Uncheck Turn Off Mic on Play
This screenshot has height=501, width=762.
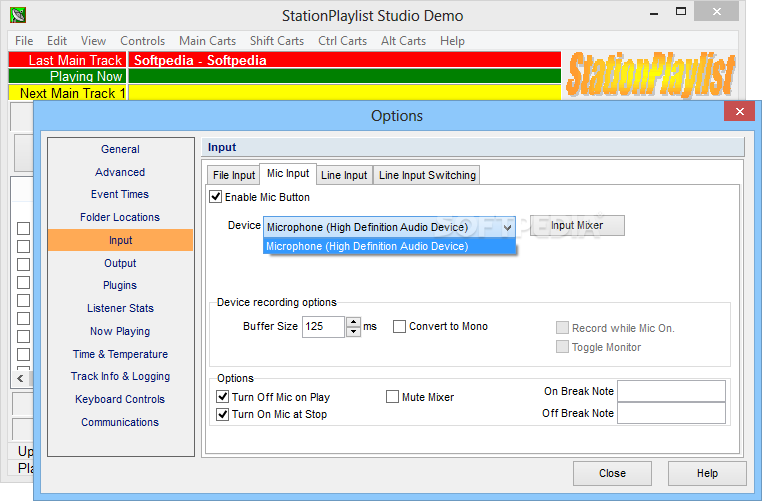click(x=223, y=397)
